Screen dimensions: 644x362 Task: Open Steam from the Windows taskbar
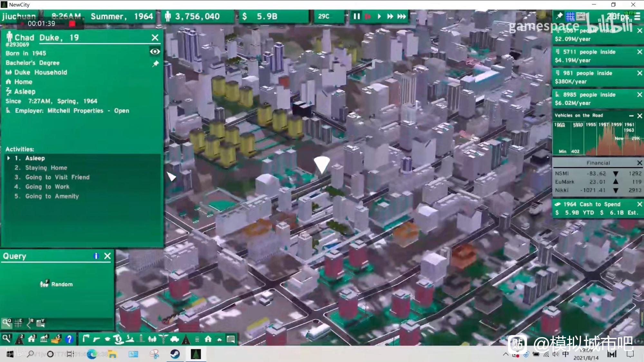(175, 354)
